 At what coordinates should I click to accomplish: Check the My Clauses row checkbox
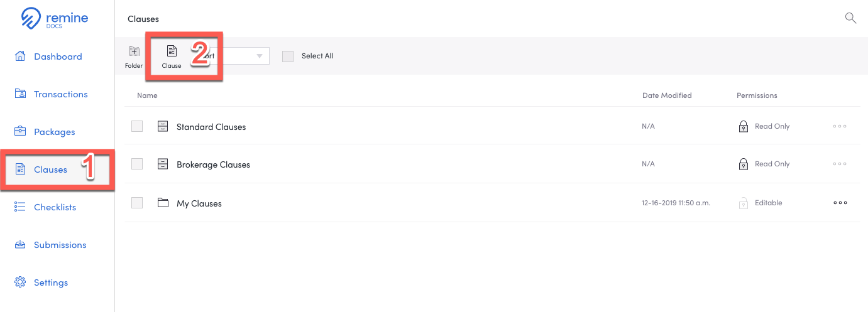[137, 203]
